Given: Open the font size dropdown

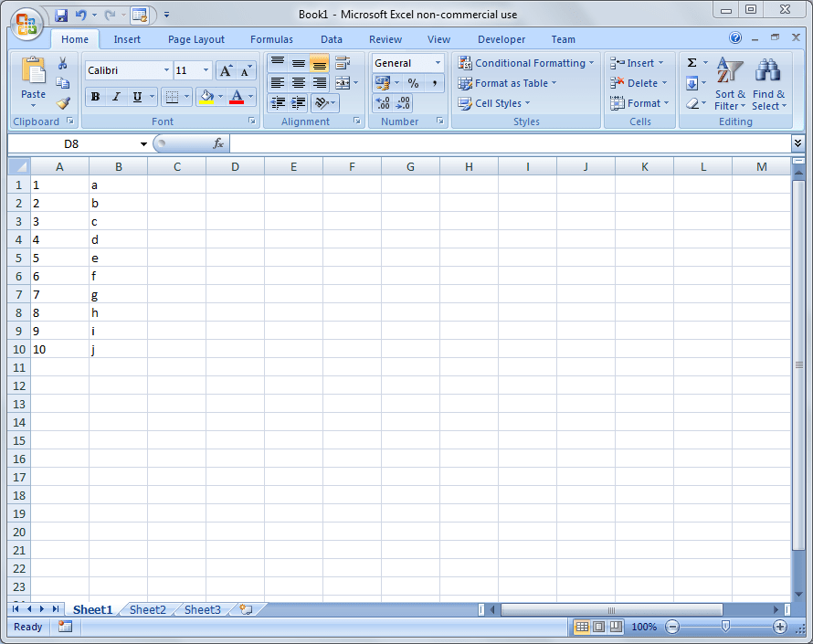Looking at the screenshot, I should (206, 69).
